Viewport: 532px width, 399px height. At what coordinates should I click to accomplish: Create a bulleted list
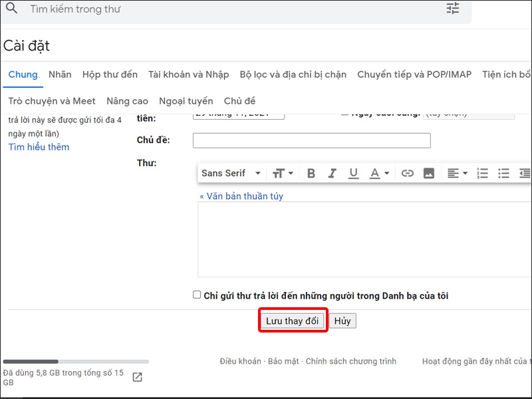coord(504,173)
